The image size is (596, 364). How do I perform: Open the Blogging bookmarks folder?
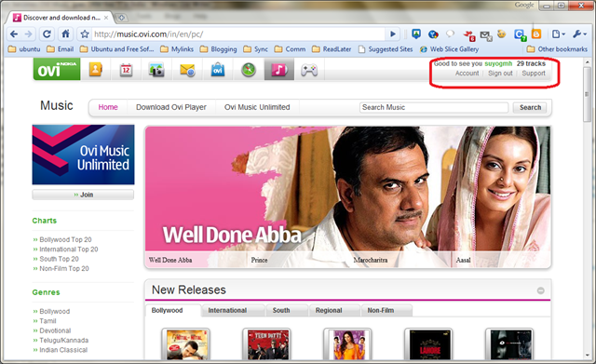(219, 49)
